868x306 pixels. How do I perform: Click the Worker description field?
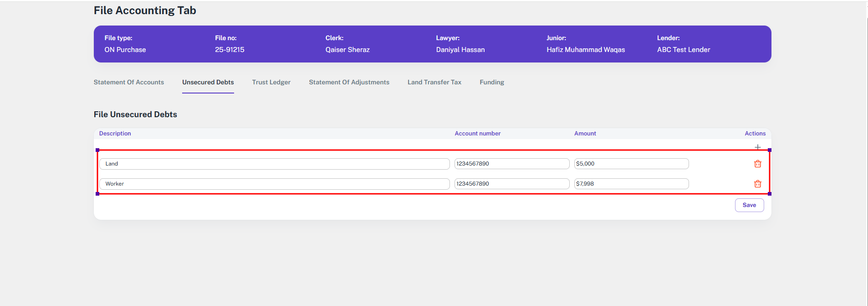tap(274, 184)
